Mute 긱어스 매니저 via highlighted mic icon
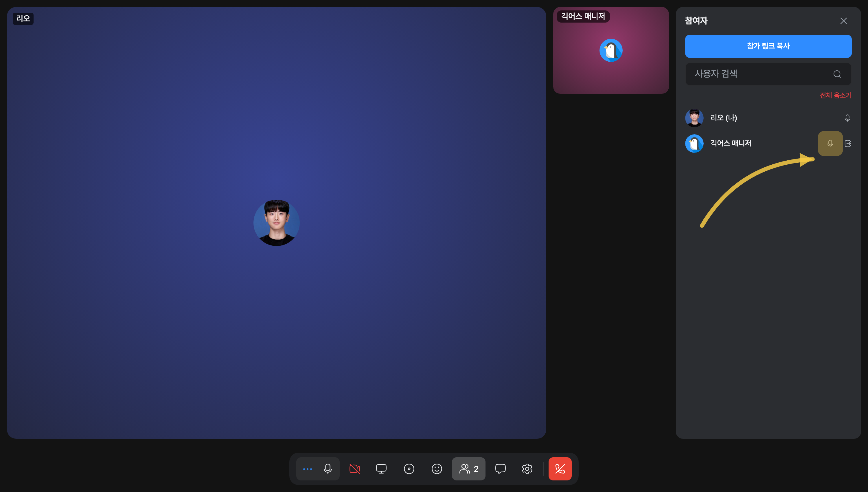 coord(830,144)
